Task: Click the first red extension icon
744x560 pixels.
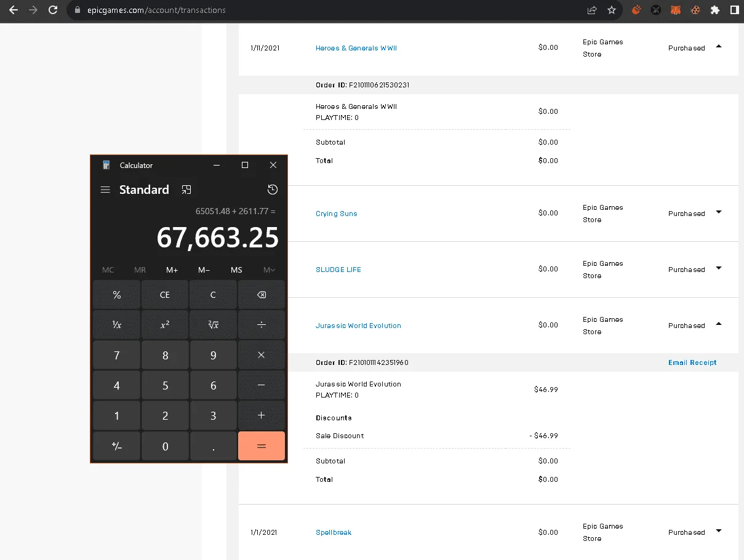Action: pyautogui.click(x=636, y=10)
